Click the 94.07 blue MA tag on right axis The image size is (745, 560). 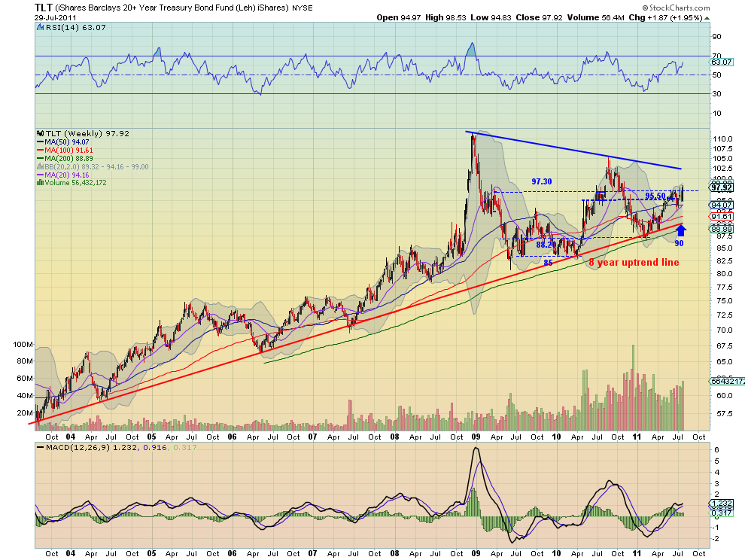721,205
